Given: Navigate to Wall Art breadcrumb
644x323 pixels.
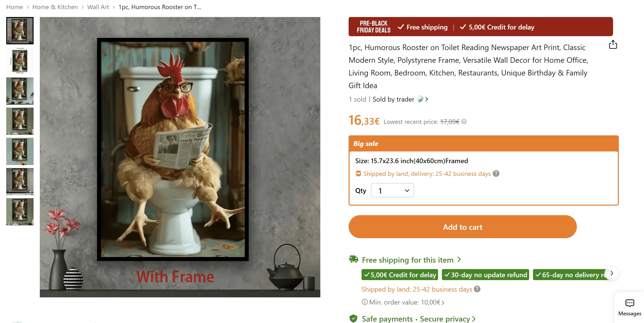Looking at the screenshot, I should pos(98,7).
